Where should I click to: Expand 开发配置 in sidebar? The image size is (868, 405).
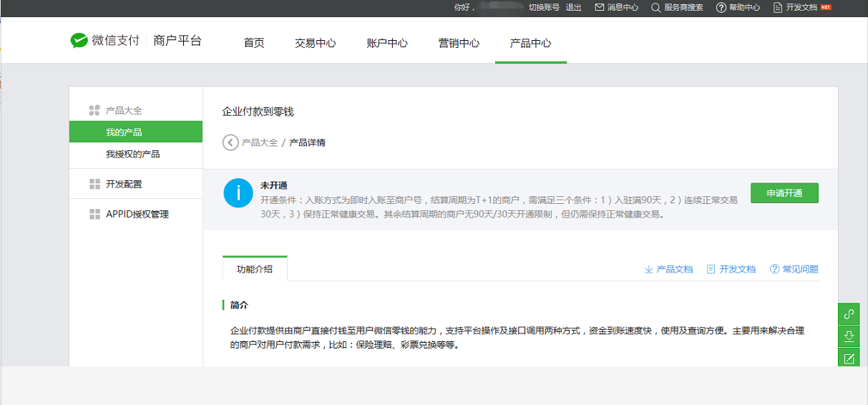[x=124, y=184]
